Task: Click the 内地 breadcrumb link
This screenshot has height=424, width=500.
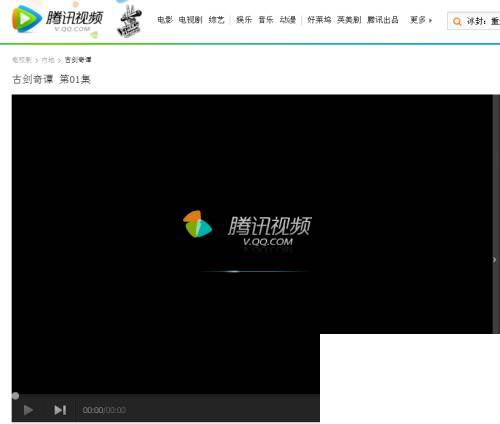Action: pos(48,60)
